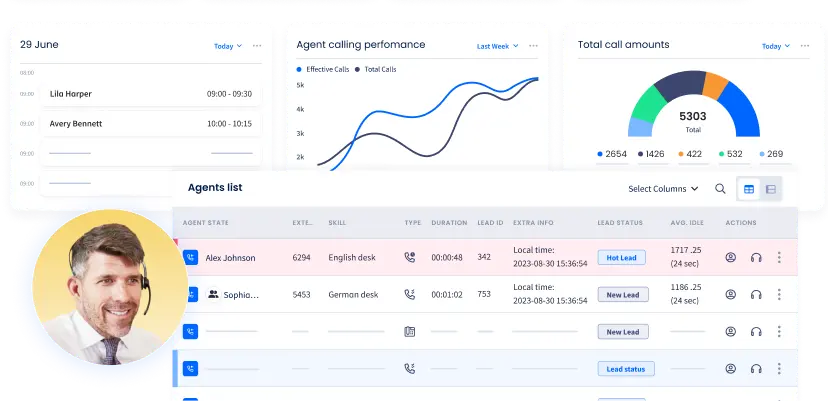Sort by Lead Status column header
This screenshot has width=828, height=401.
coord(620,222)
